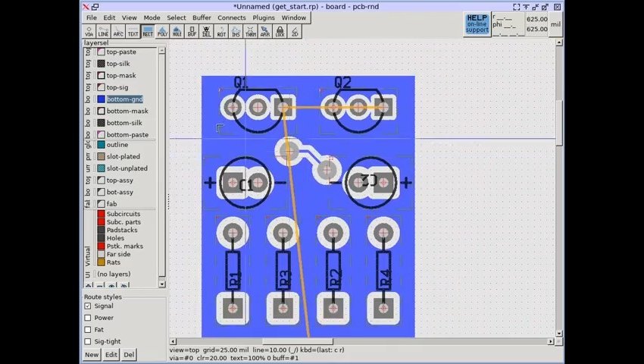Select the INS insert point tool

[236, 32]
